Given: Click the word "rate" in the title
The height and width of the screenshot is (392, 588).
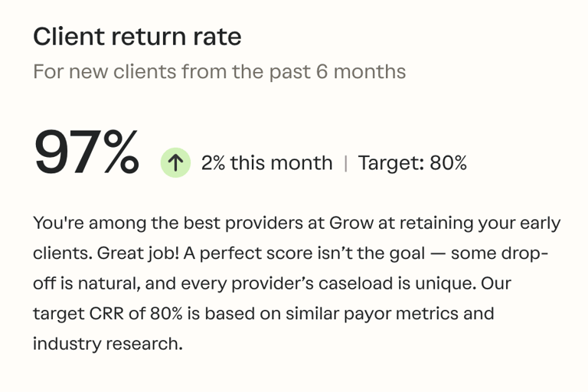Looking at the screenshot, I should [x=217, y=38].
